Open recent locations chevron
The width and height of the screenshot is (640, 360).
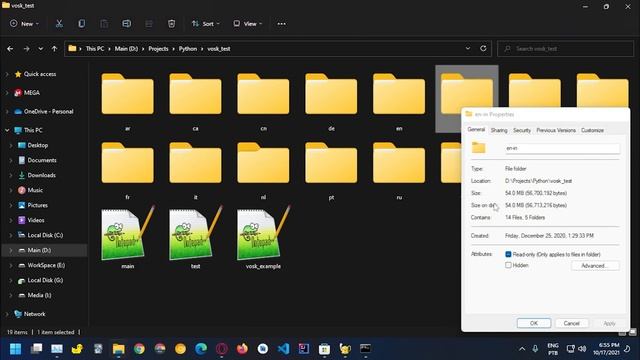[x=40, y=49]
